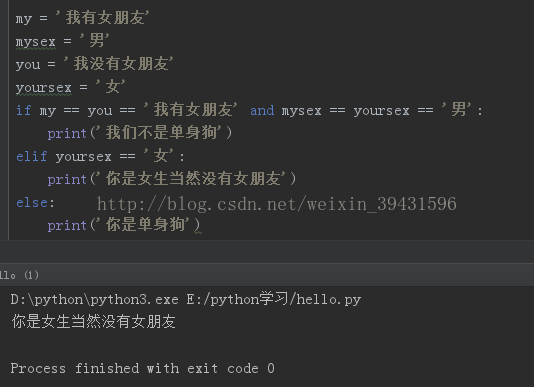Click the print statement 你是女生当然没有女朋友
The image size is (534, 387).
click(172, 179)
